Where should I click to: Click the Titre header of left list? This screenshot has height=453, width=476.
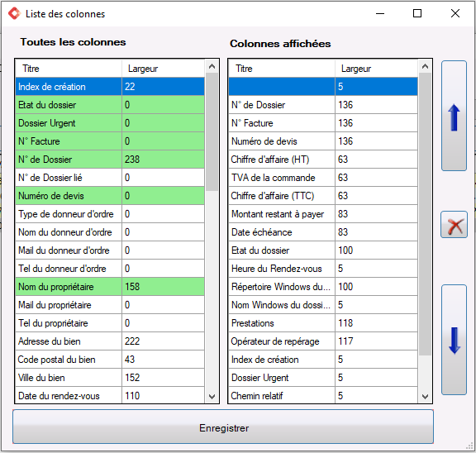pos(69,69)
